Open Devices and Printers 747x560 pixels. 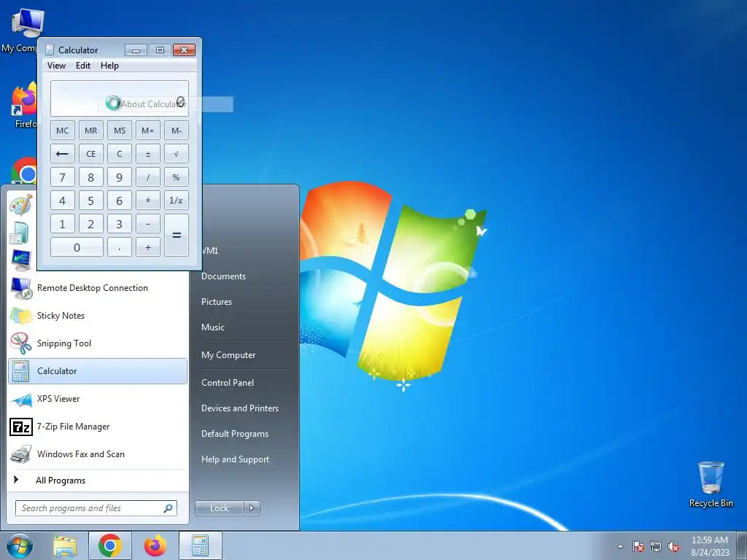coord(240,408)
